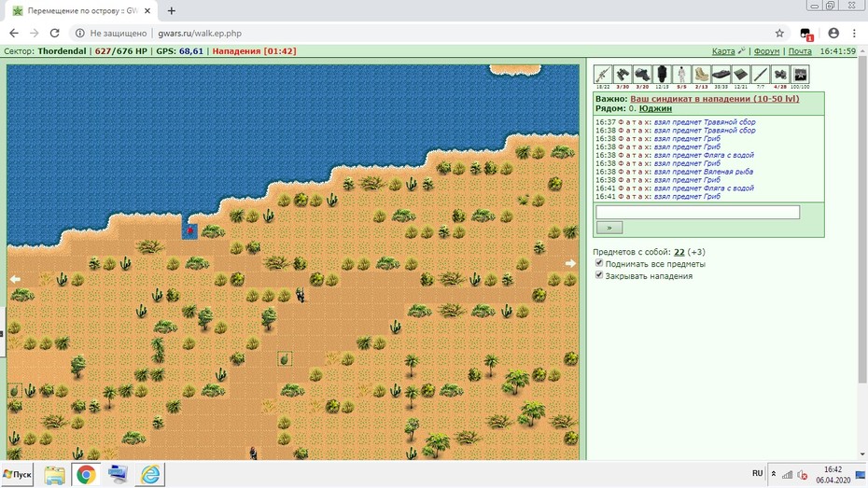Switch the RU language indicator

tap(757, 474)
